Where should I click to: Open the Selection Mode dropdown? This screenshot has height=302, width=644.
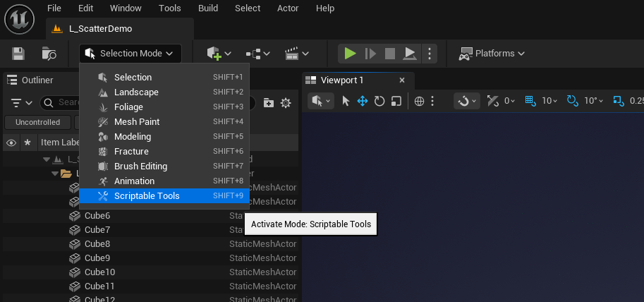click(130, 54)
